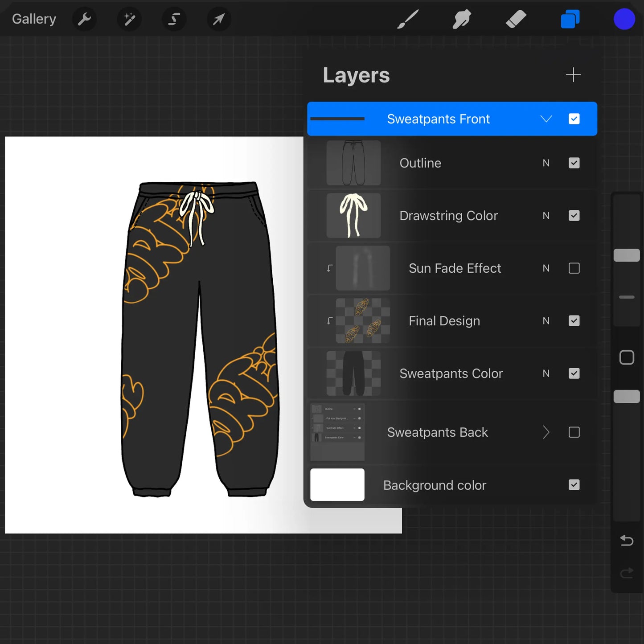Image resolution: width=644 pixels, height=644 pixels.
Task: Select the Selection tool
Action: (173, 19)
